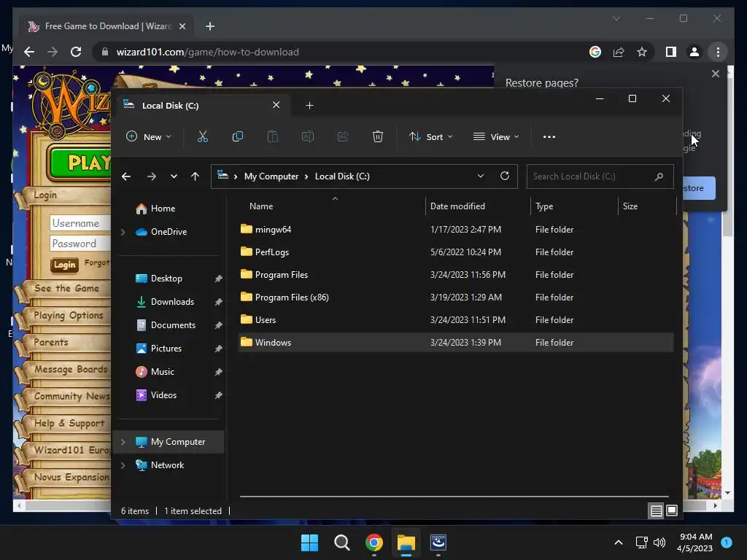The width and height of the screenshot is (747, 560).
Task: Click the search magnifier in Explorer search box
Action: point(659,176)
